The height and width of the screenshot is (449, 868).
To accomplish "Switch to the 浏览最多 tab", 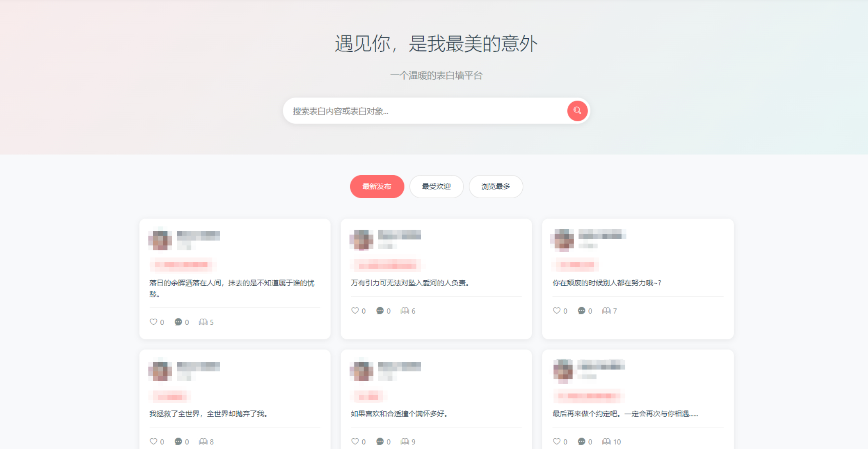I will click(496, 186).
